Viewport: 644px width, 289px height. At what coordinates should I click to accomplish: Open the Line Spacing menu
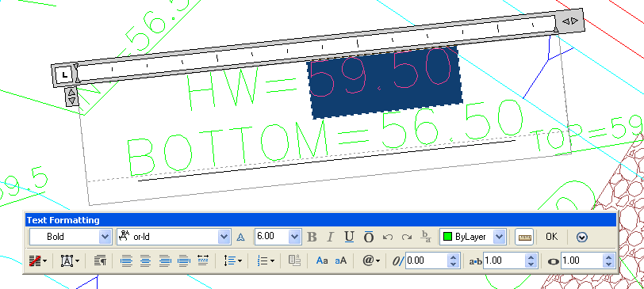point(233,260)
